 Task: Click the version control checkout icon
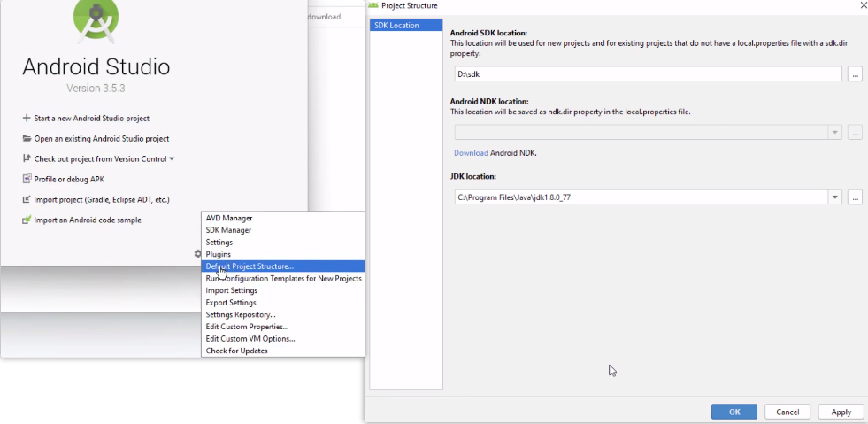click(26, 158)
